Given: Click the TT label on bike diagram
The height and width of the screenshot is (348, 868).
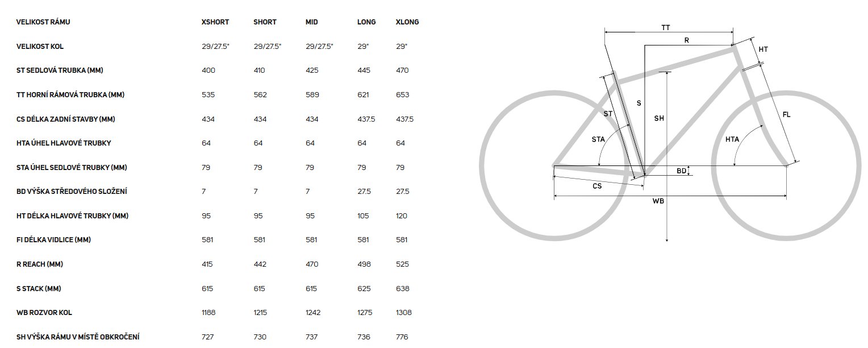Looking at the screenshot, I should (x=666, y=27).
